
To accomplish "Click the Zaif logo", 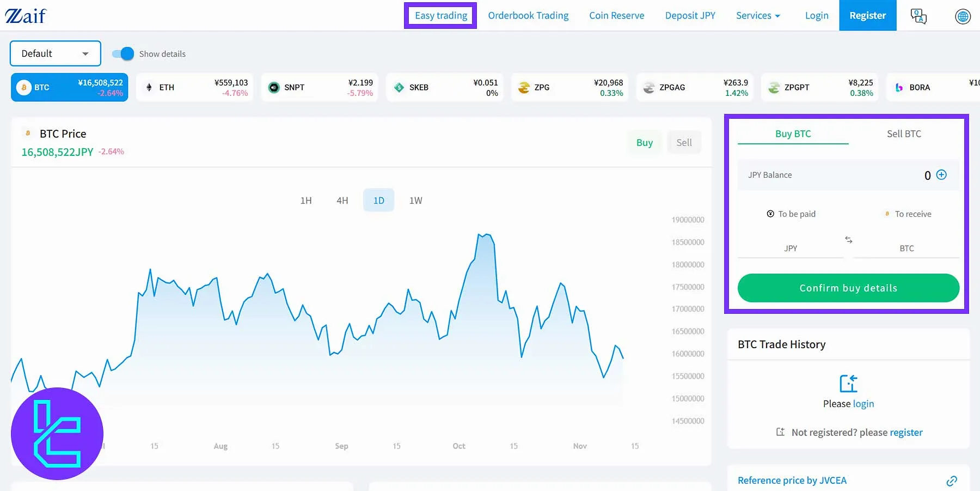I will tap(25, 15).
